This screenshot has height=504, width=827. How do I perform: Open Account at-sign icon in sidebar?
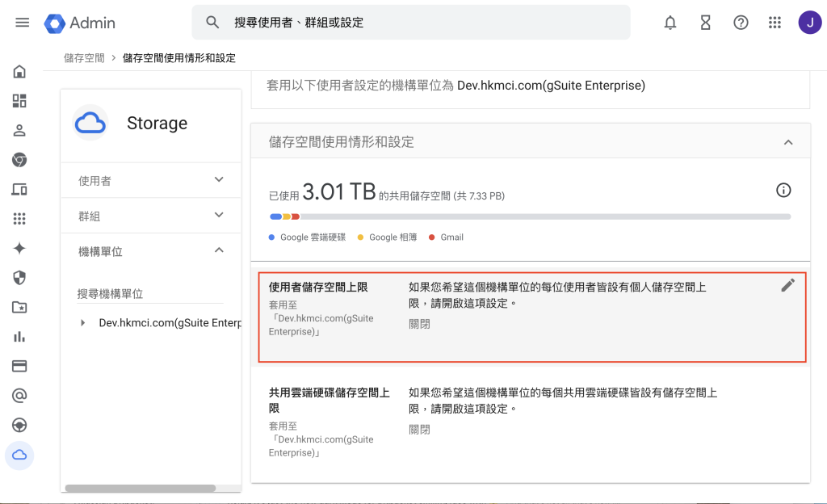pos(19,396)
